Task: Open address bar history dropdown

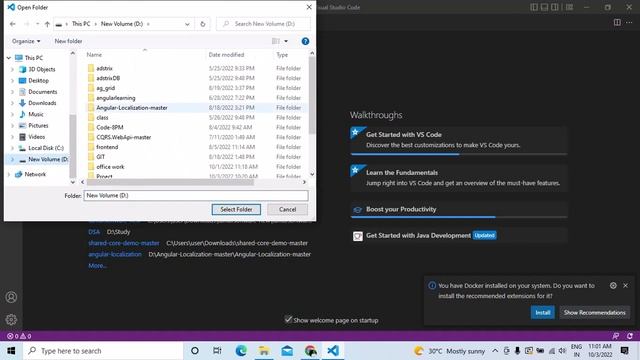Action: [x=187, y=24]
